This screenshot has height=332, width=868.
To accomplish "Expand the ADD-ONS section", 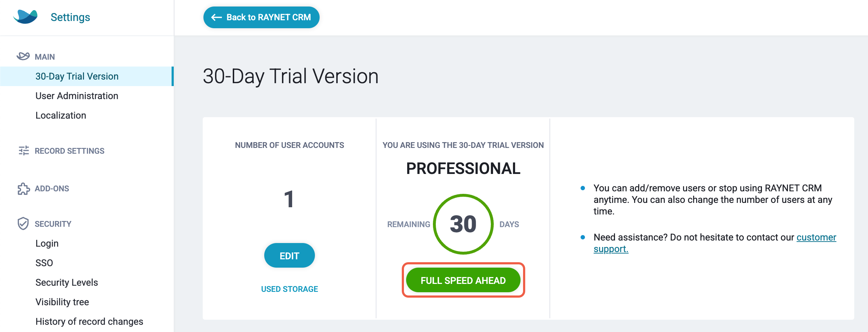I will (52, 188).
